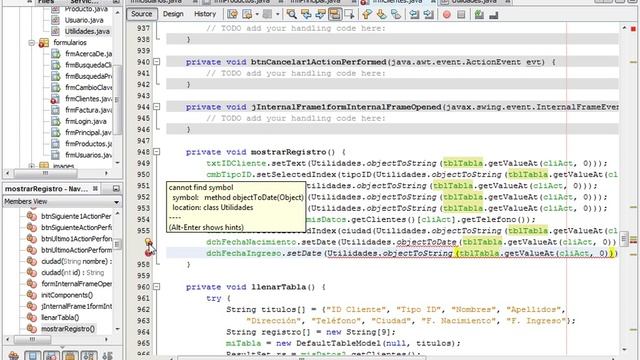Stop Macro Recording icon
This screenshot has width=640, height=360.
(x=461, y=15)
